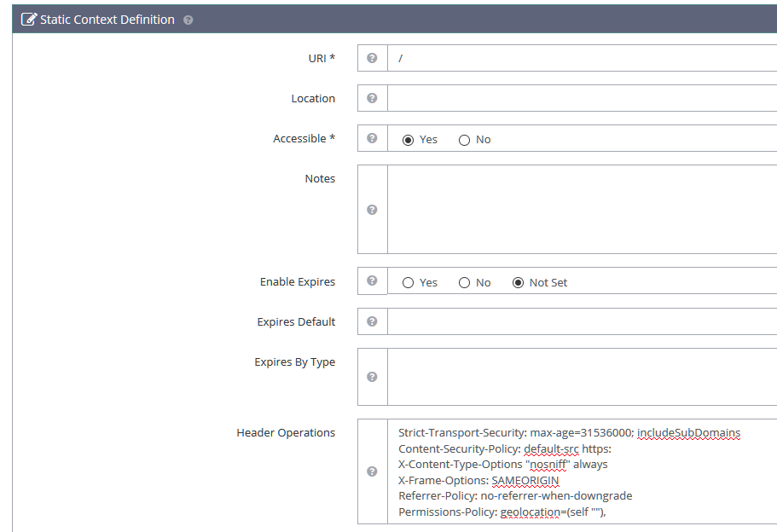
Task: Click help icon beside Static Context Definition title
Action: (x=188, y=20)
